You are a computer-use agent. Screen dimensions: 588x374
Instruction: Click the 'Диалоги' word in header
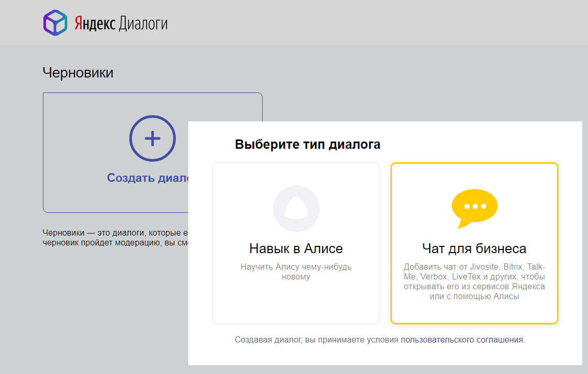click(143, 24)
